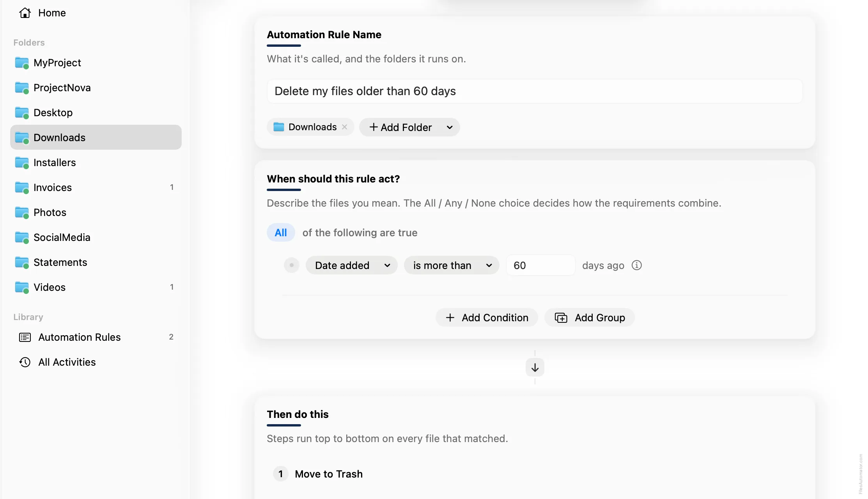Click the All Activities history icon

pos(25,362)
